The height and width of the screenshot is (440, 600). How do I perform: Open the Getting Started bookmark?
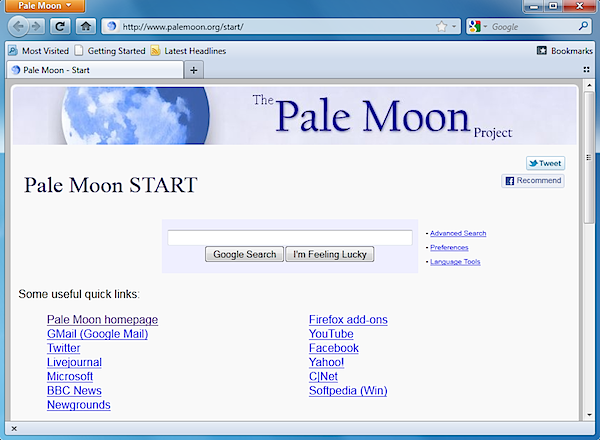(x=110, y=51)
